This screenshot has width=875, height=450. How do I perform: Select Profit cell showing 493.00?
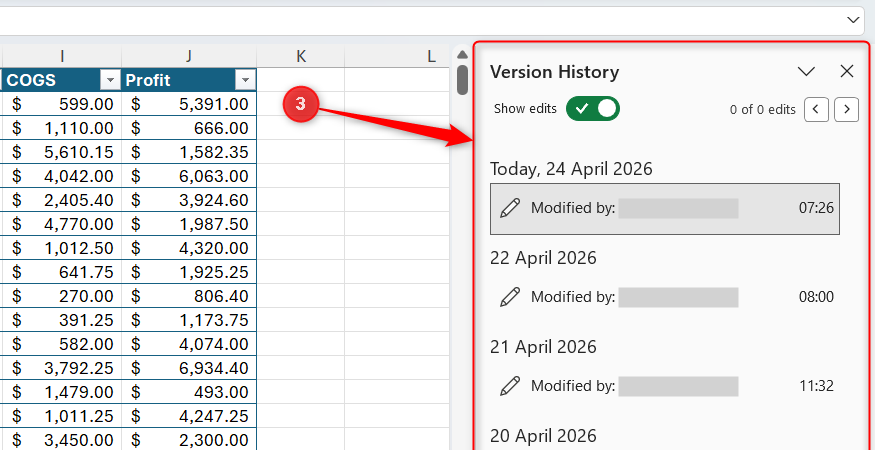click(189, 392)
